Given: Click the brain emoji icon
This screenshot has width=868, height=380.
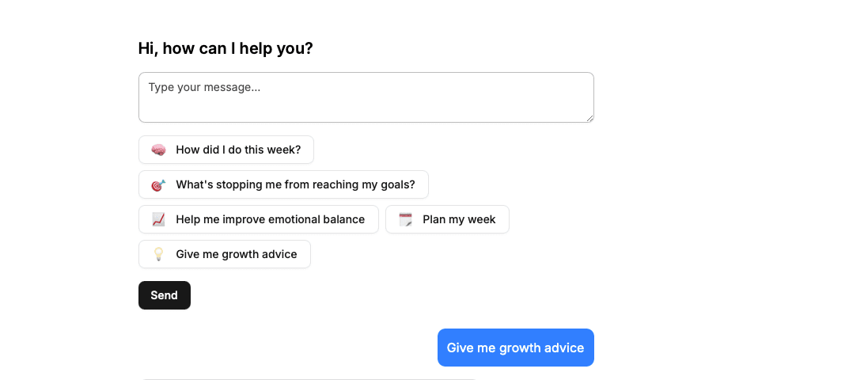Looking at the screenshot, I should 158,150.
